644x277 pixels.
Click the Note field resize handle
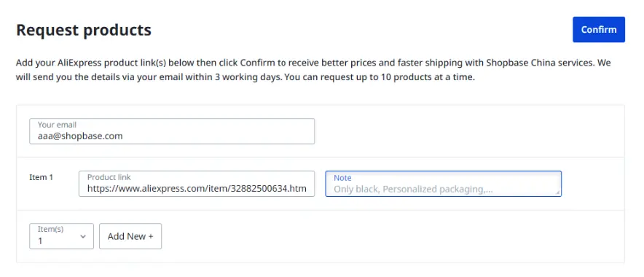tap(558, 192)
